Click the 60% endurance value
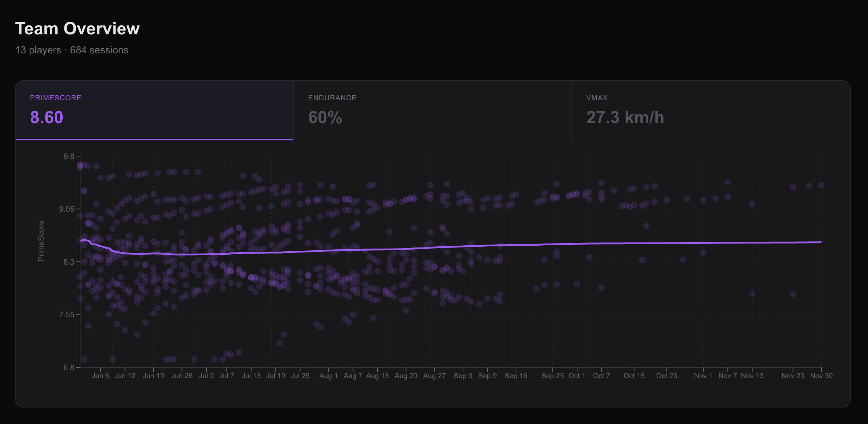The image size is (868, 424). [325, 117]
